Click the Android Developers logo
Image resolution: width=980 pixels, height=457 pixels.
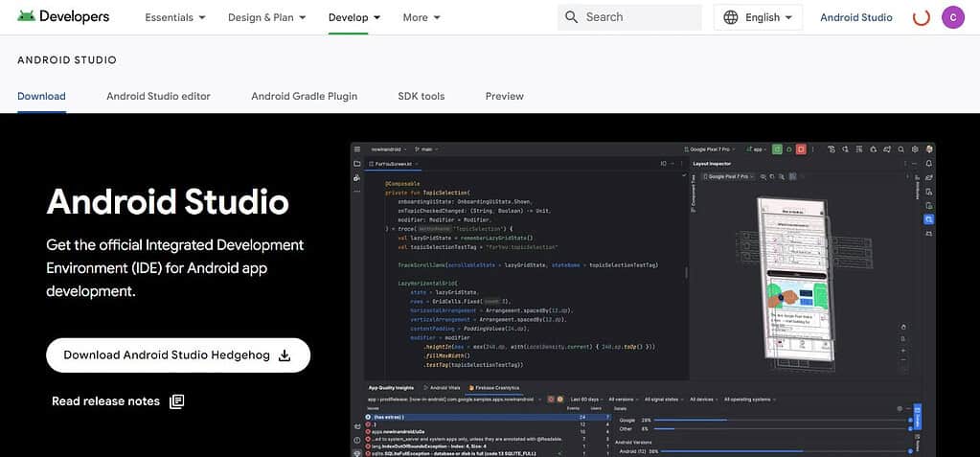[x=63, y=17]
